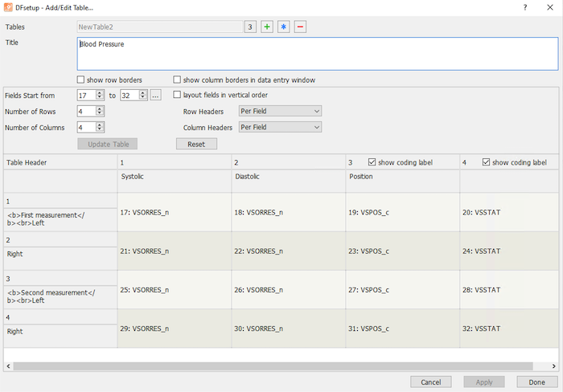Click the horizontal scrollbar right arrow
Screen dimensions: 563x392
coord(553,366)
